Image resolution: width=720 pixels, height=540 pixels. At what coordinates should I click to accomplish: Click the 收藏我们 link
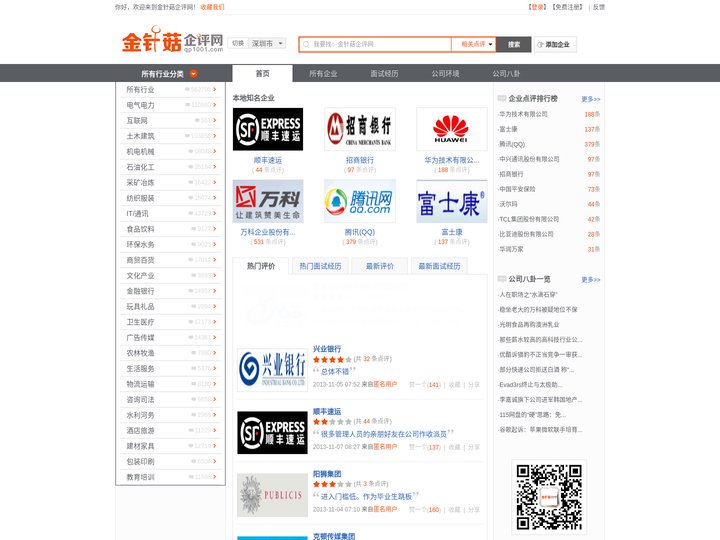point(213,7)
